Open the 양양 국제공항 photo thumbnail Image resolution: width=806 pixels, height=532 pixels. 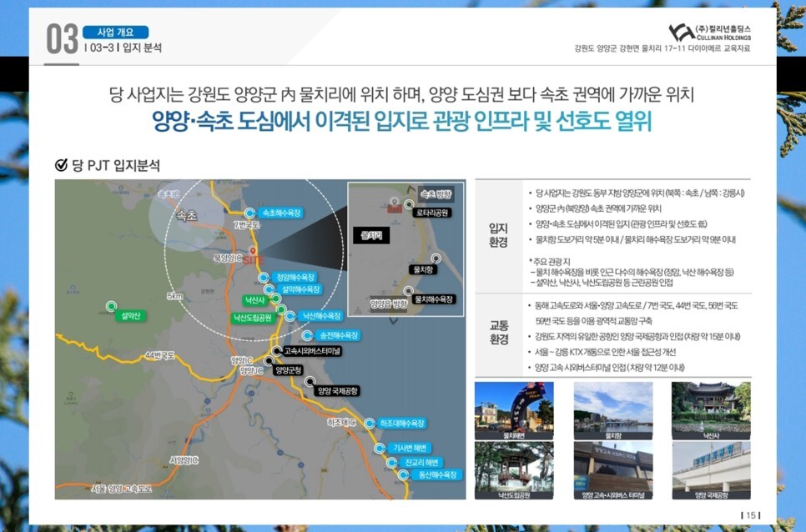[712, 470]
